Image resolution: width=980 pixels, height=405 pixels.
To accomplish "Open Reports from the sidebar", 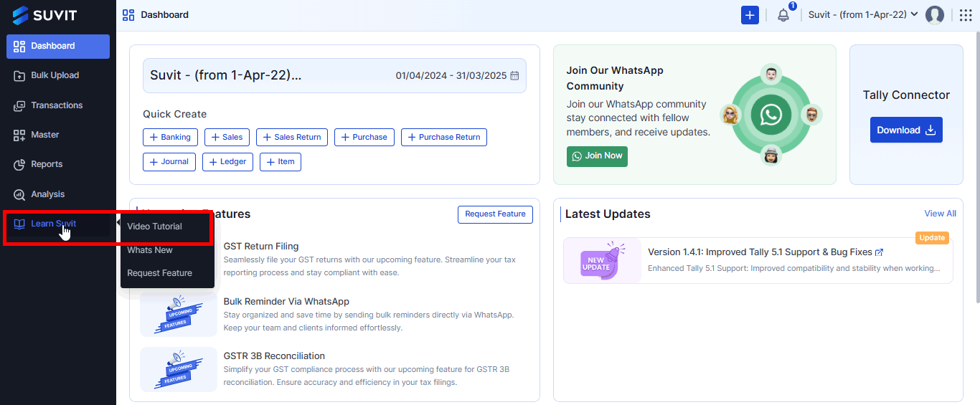I will [58, 164].
